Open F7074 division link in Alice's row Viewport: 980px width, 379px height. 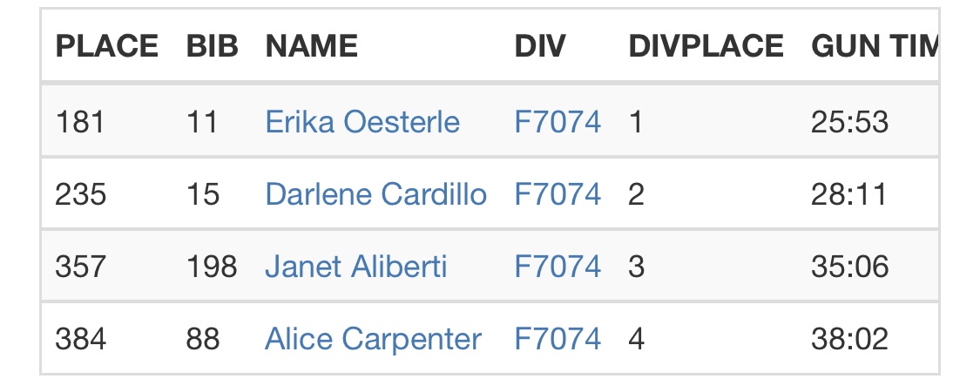click(558, 338)
